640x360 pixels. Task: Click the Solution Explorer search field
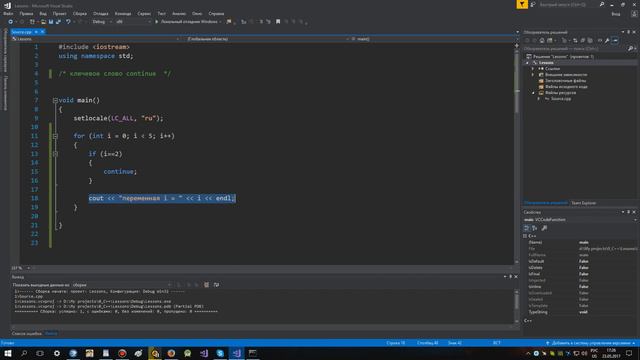(579, 49)
